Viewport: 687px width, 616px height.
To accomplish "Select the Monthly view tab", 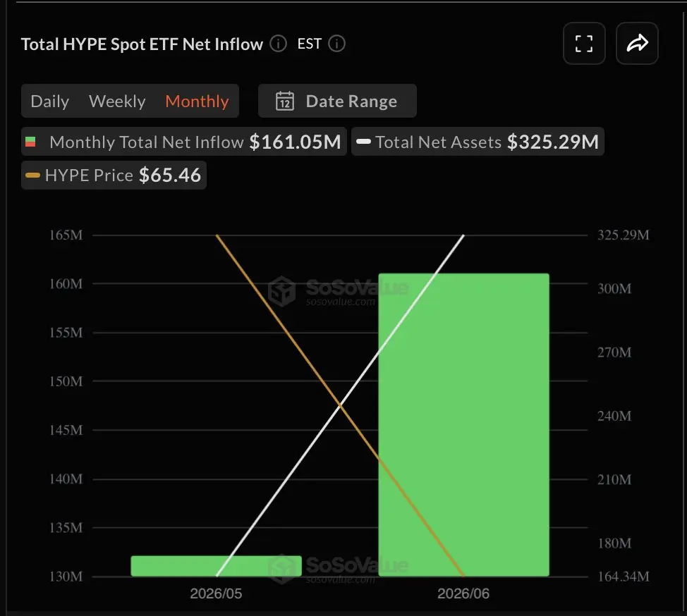I will [197, 101].
